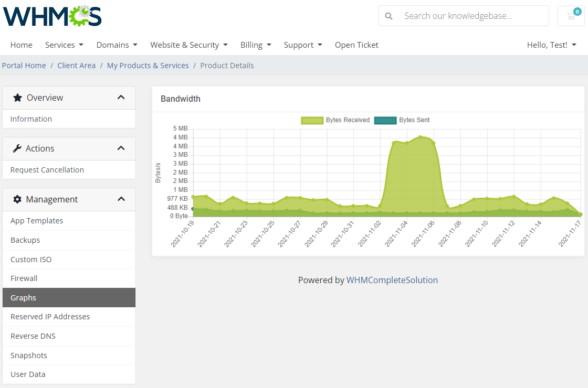Viewport: 588px width, 388px height.
Task: Click the 5 MB axis label
Action: point(181,128)
